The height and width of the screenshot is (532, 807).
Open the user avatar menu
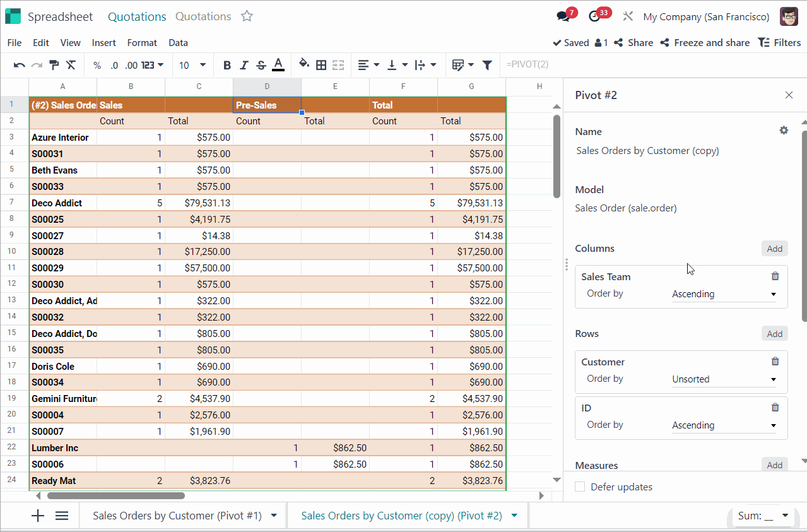pyautogui.click(x=789, y=17)
